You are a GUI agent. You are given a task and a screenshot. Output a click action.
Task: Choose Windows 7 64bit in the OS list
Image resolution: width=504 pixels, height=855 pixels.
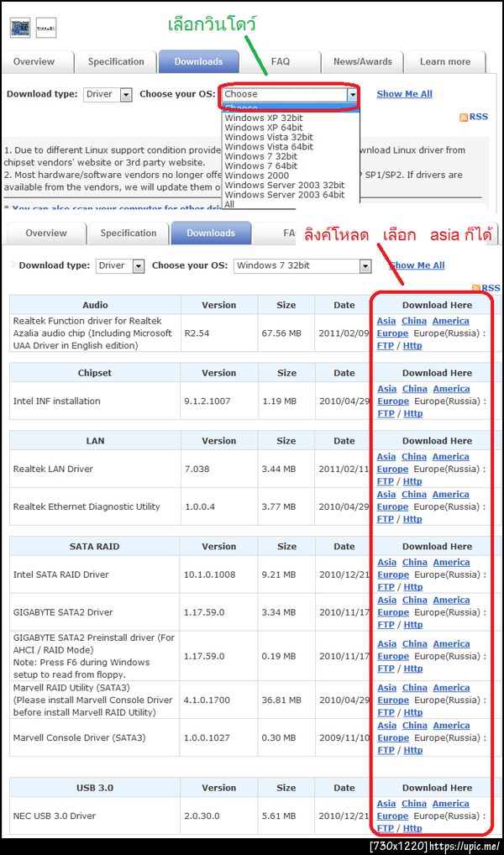tap(260, 165)
